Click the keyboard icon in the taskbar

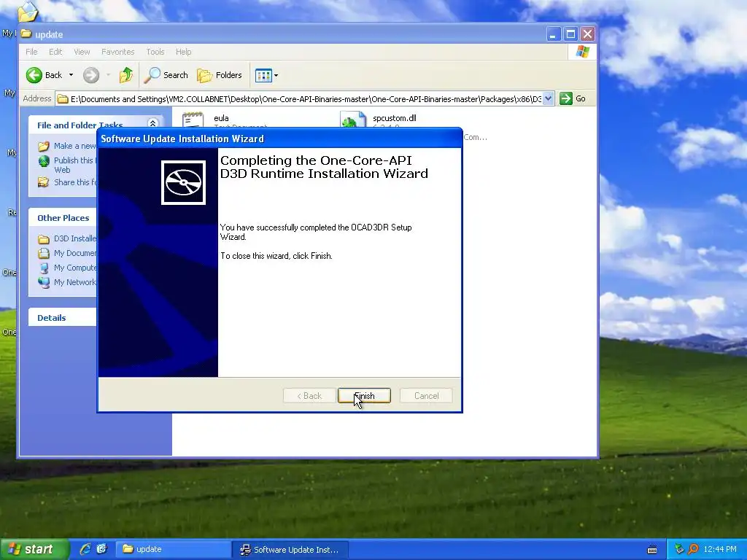click(x=652, y=550)
